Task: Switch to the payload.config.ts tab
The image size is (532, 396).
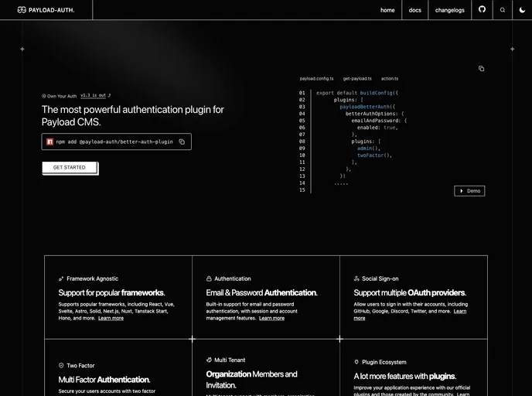Action: [316, 79]
